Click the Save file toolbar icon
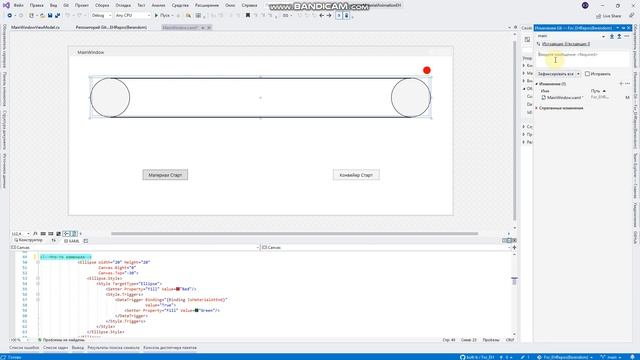 coord(50,16)
